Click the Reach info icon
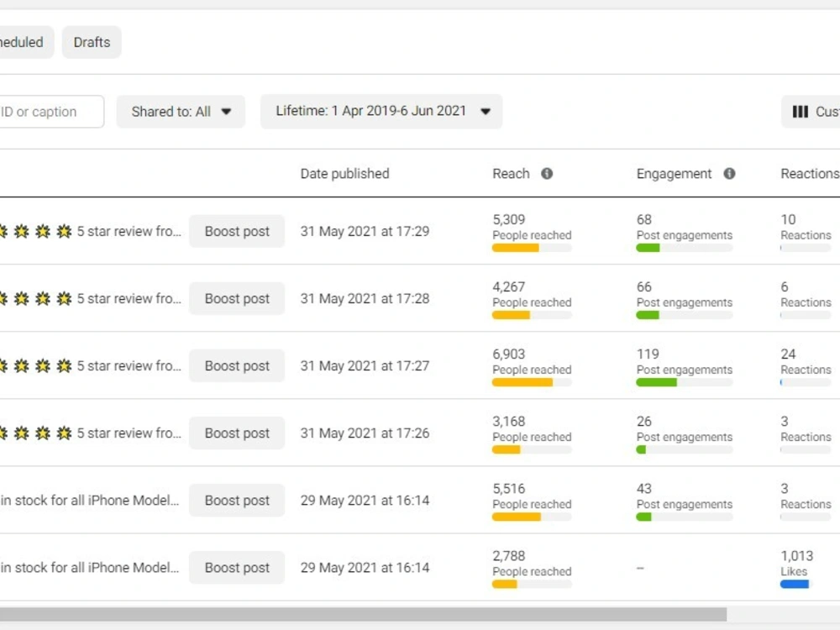Image resolution: width=840 pixels, height=630 pixels. [547, 174]
